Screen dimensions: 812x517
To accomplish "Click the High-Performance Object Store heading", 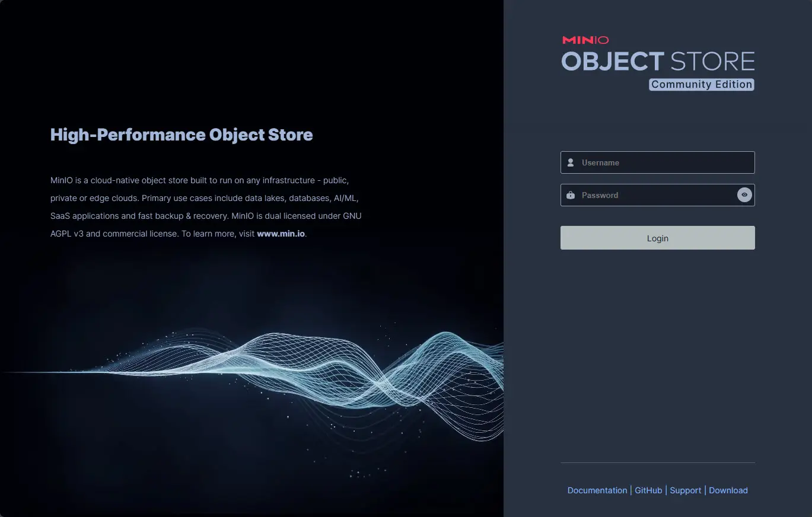I will pos(181,135).
